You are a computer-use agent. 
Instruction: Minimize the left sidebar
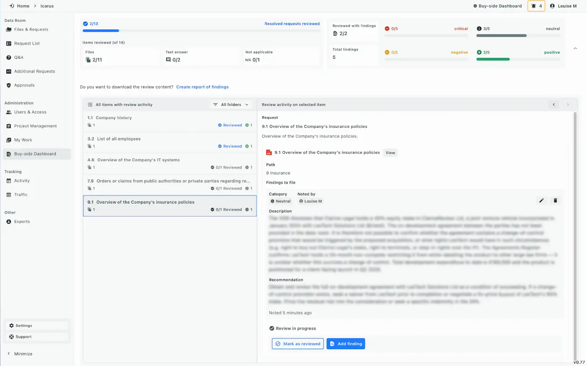tap(20, 354)
